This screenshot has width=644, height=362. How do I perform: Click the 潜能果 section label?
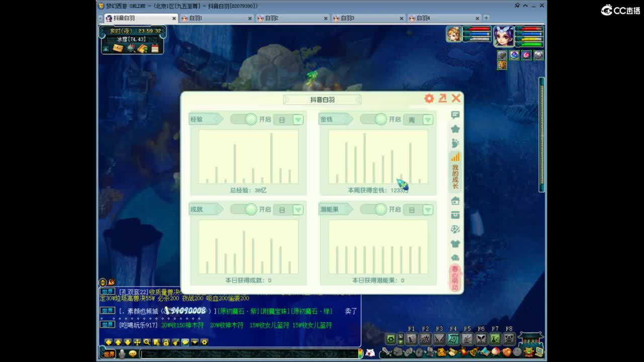click(x=336, y=209)
